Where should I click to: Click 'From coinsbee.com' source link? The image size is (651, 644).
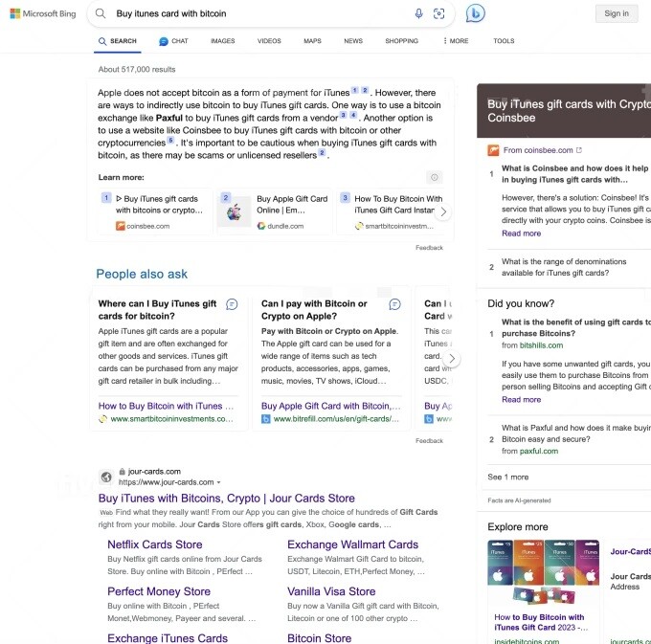[538, 150]
